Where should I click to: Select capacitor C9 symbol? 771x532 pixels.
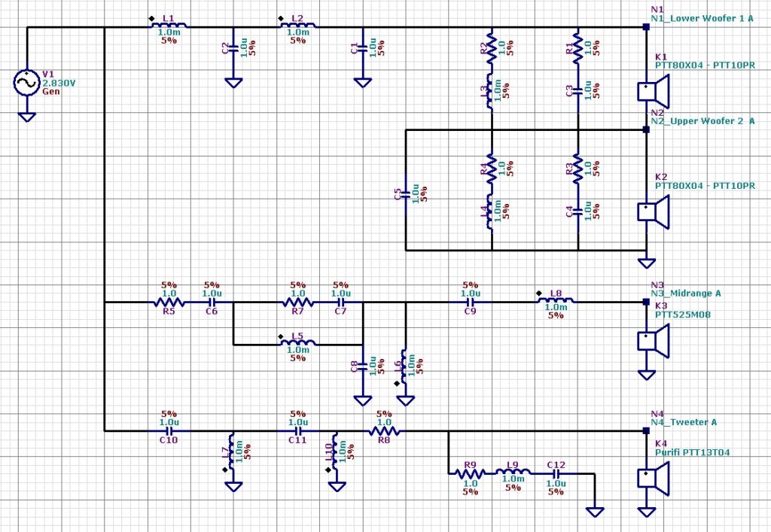click(470, 302)
